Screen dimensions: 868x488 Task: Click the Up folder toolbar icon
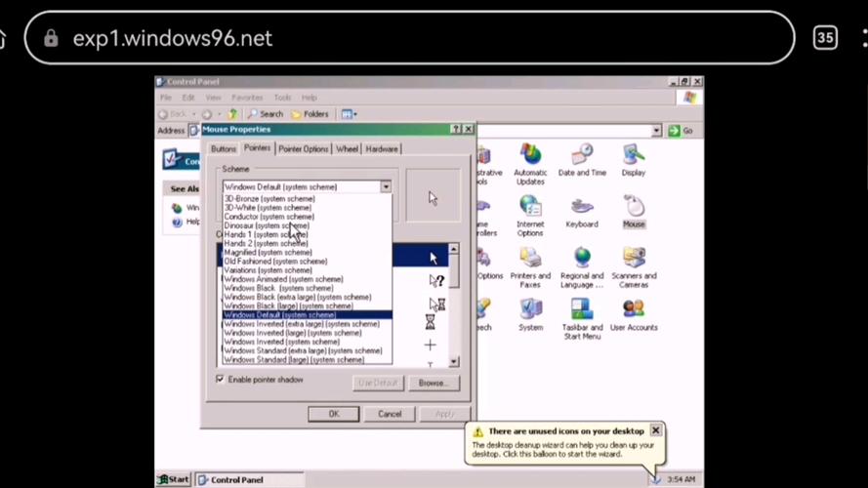(x=233, y=114)
